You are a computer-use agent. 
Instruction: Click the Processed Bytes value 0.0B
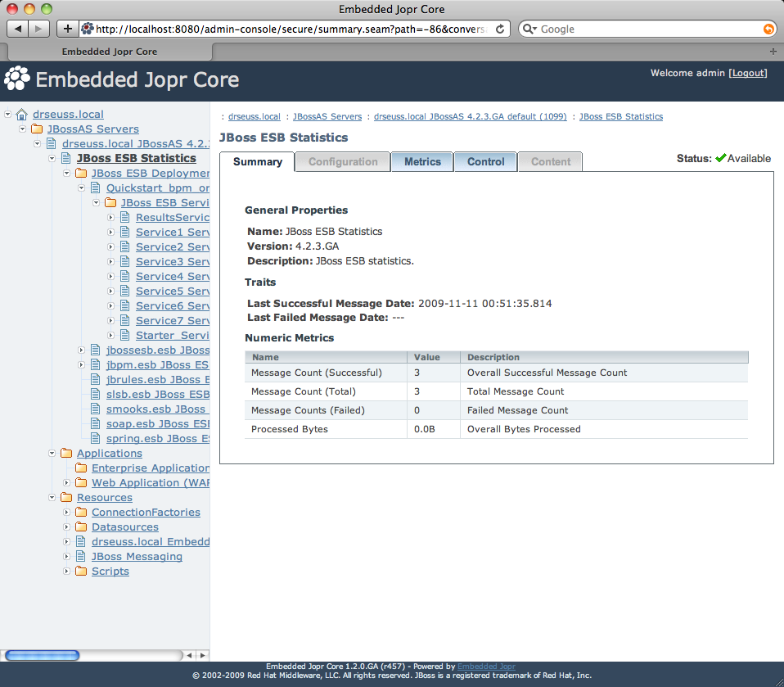point(425,429)
